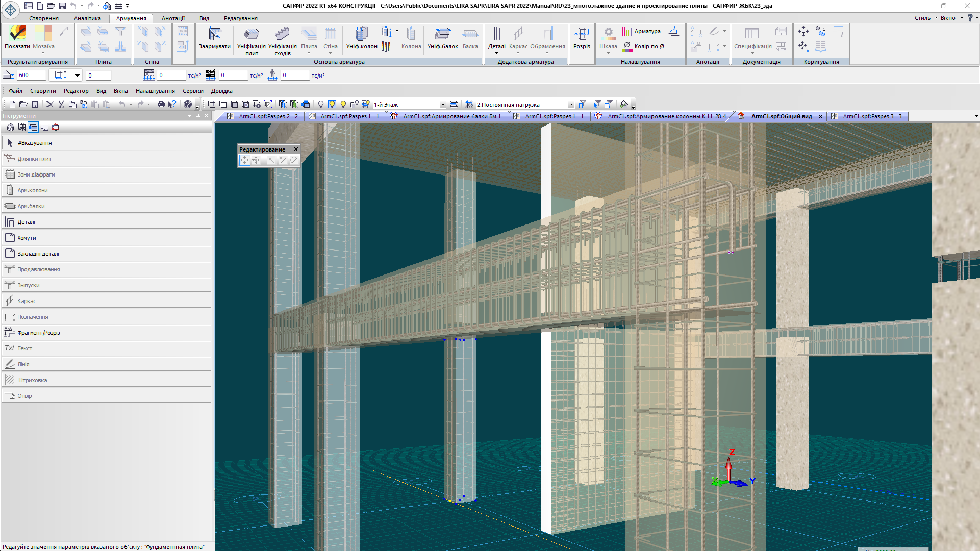Click the input field showing 600
The height and width of the screenshot is (551, 980).
[x=32, y=76]
